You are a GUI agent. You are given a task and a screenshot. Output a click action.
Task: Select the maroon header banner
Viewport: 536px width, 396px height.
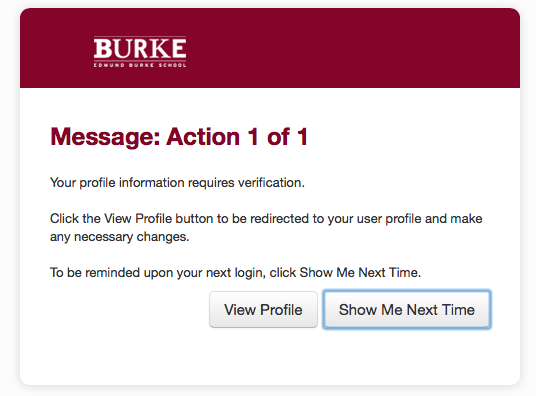[x=270, y=48]
